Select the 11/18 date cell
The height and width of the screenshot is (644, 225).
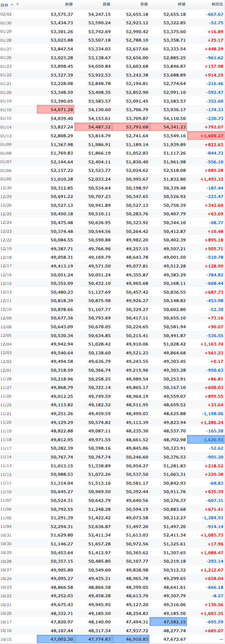pyautogui.click(x=6, y=439)
